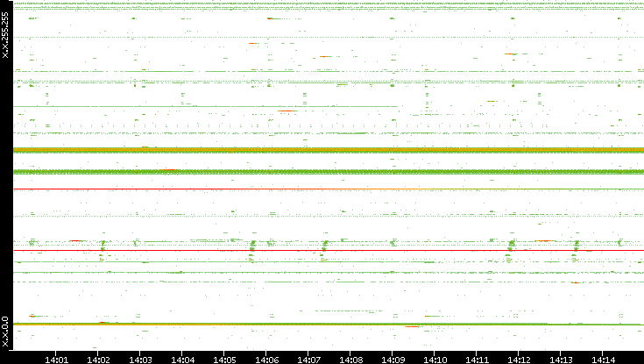Click the 14:01 time axis label
644x364 pixels.
(56, 360)
